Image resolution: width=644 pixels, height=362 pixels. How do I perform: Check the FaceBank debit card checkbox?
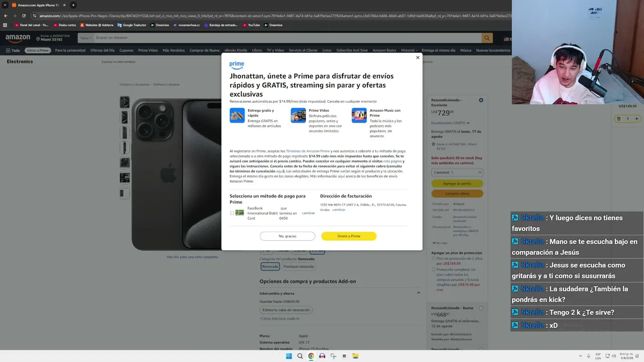232,213
